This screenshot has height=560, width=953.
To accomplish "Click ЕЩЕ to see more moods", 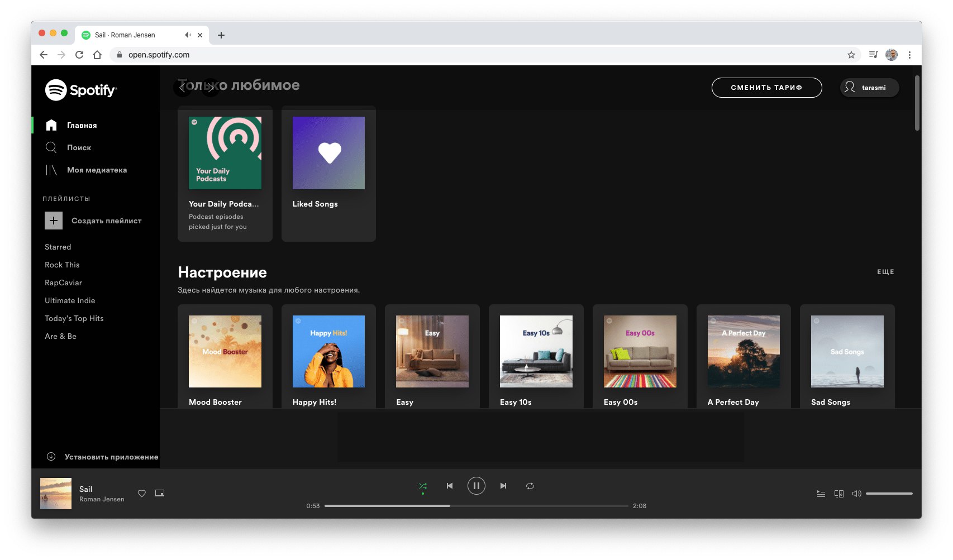I will point(885,272).
